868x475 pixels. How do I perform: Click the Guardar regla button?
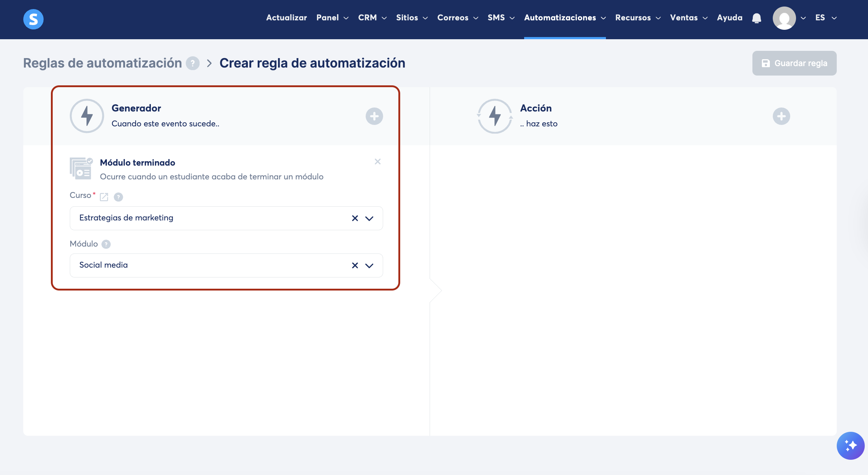click(794, 63)
